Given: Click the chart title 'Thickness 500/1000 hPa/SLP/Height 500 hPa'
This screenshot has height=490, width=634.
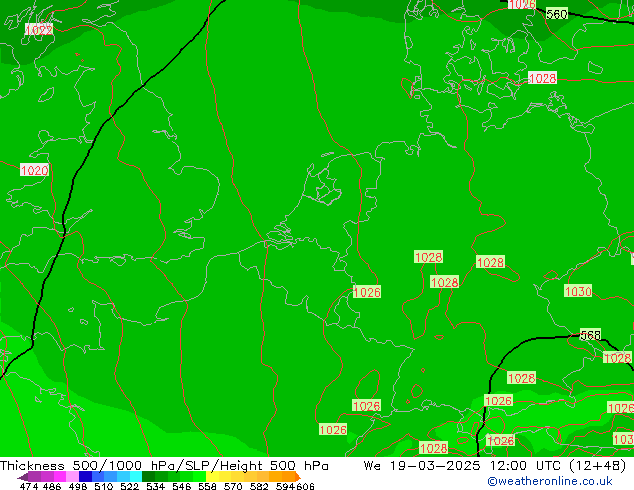Looking at the screenshot, I should coord(164,466).
